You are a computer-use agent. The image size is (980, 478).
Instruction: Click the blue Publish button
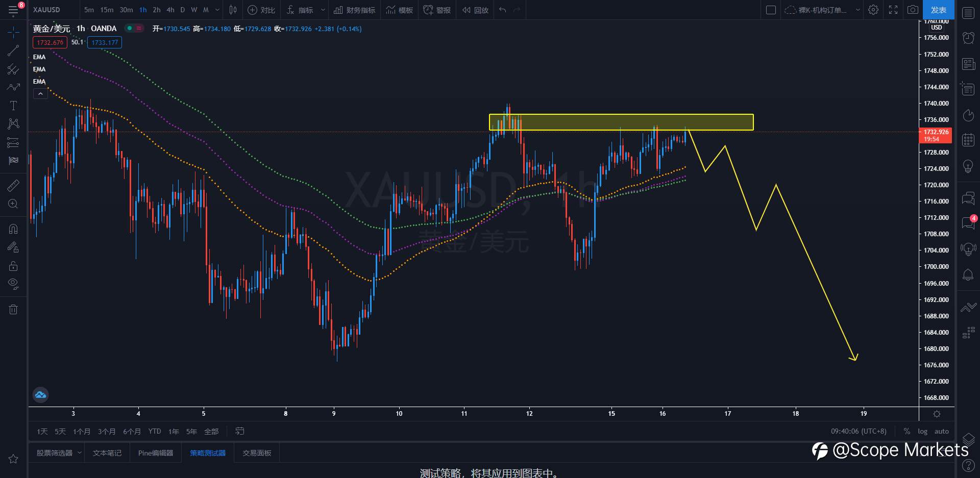939,10
